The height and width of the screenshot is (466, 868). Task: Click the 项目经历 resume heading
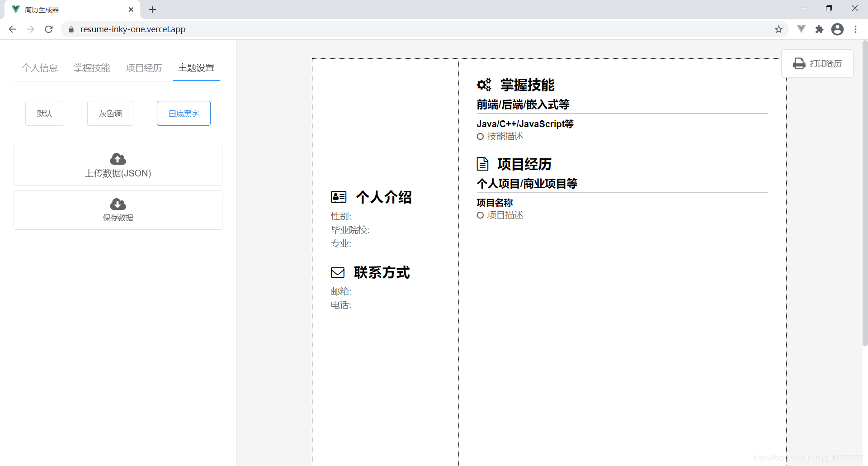click(x=524, y=164)
